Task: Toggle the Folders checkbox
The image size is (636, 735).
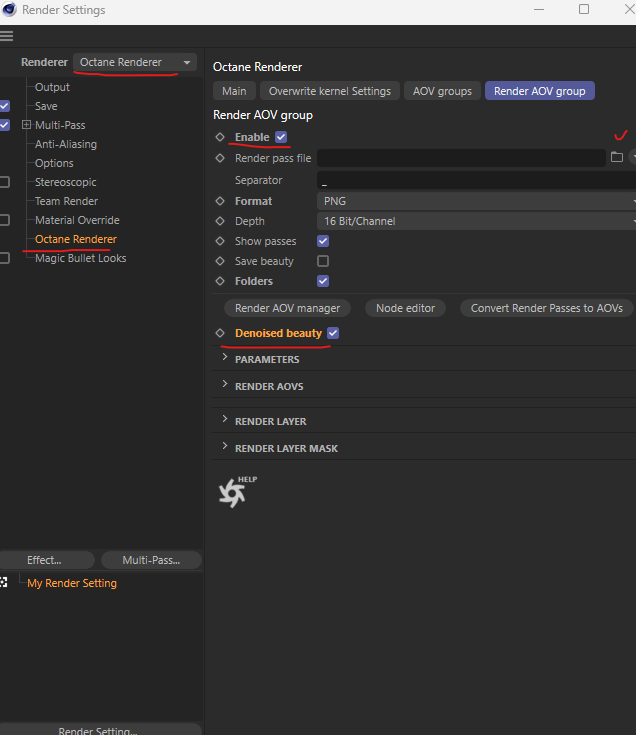Action: pyautogui.click(x=323, y=281)
